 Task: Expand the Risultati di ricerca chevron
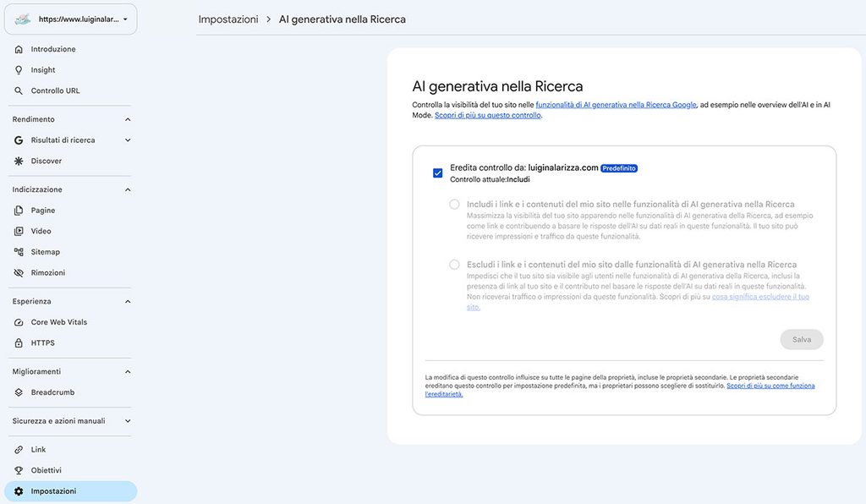click(x=128, y=140)
